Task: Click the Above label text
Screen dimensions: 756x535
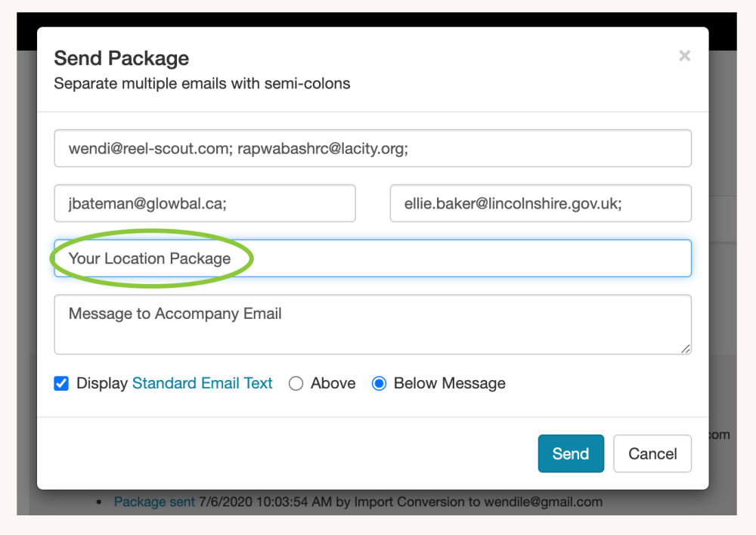Action: point(333,383)
